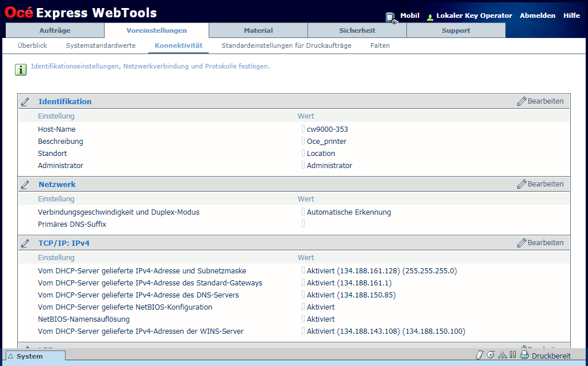Click the printer status icon next to Druckbereit
The height and width of the screenshot is (366, 588).
coord(524,355)
